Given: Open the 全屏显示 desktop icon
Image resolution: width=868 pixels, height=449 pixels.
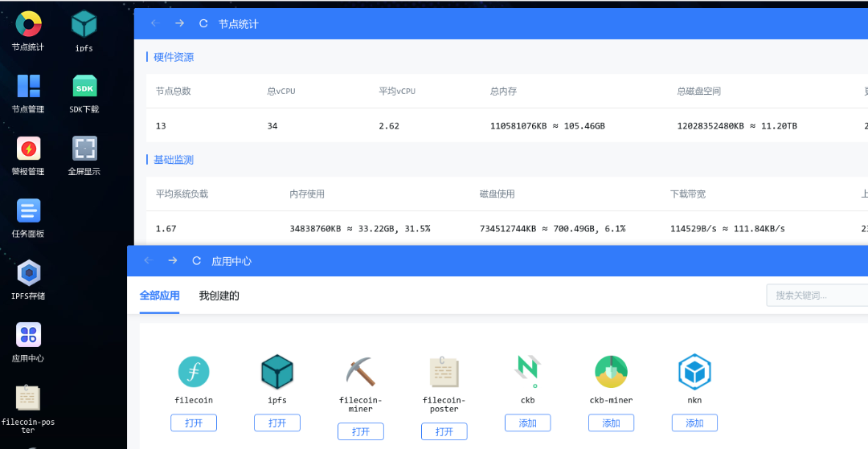Looking at the screenshot, I should tap(84, 155).
